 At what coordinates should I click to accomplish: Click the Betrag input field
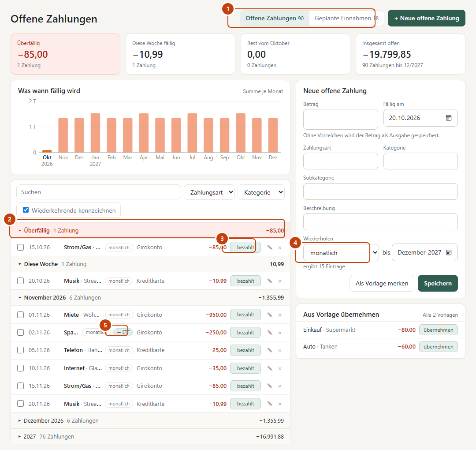(341, 119)
